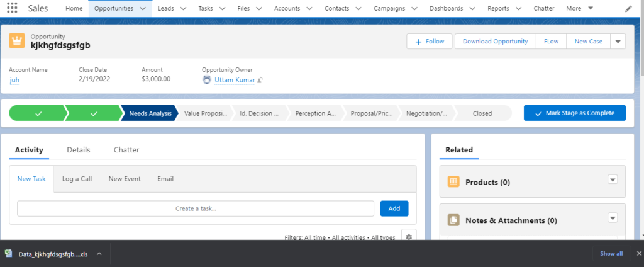This screenshot has width=644, height=267.
Task: Select the Id. Decision Makers stage
Action: [x=260, y=113]
